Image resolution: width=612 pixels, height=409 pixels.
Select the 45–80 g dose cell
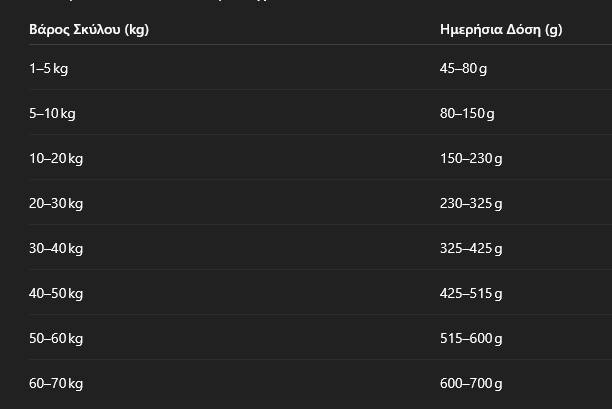463,69
